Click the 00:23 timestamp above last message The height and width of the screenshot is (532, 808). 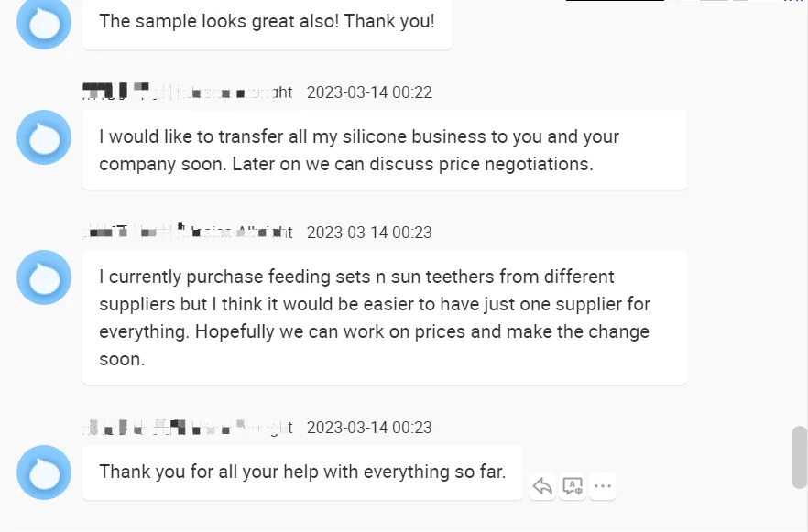(x=369, y=428)
